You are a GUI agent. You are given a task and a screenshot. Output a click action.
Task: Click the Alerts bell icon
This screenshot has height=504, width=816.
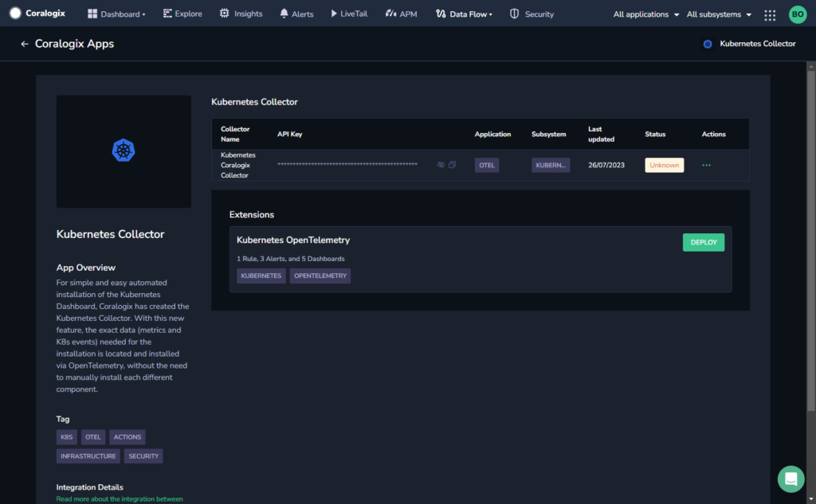(284, 14)
